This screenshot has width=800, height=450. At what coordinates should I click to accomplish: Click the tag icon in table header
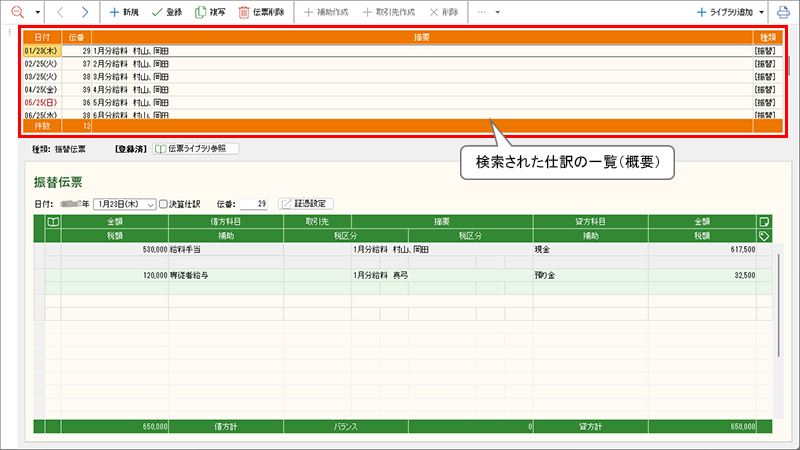pos(764,236)
